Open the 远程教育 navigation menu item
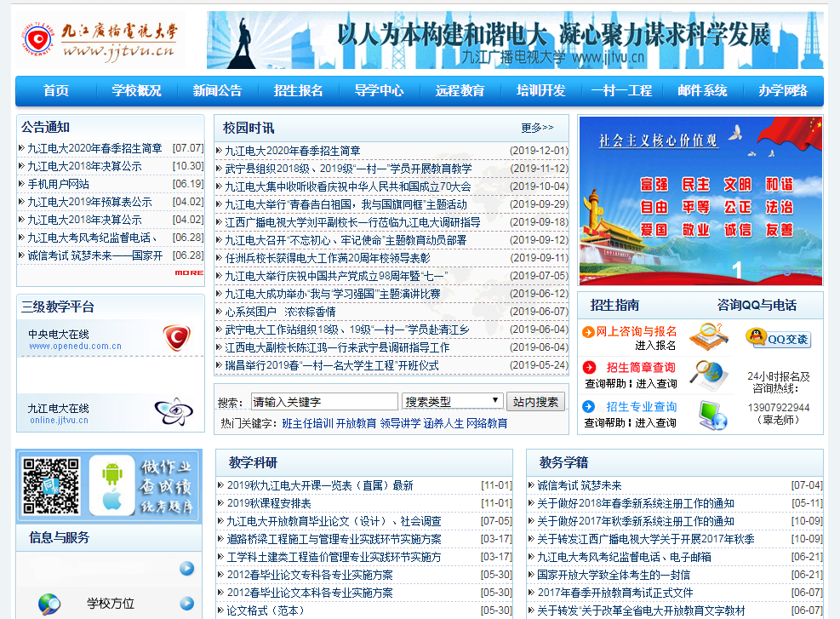This screenshot has width=840, height=619. (460, 90)
